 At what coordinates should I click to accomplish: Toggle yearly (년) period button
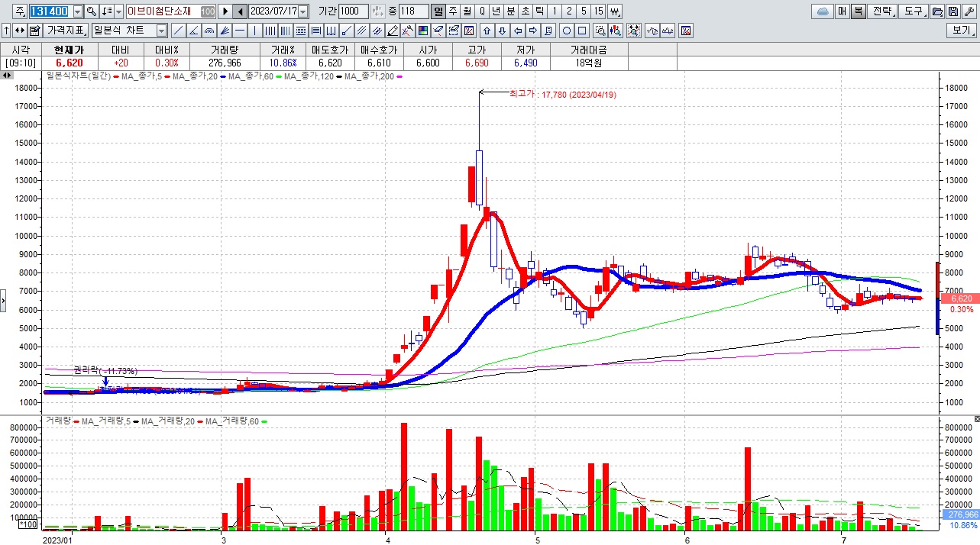tap(496, 11)
